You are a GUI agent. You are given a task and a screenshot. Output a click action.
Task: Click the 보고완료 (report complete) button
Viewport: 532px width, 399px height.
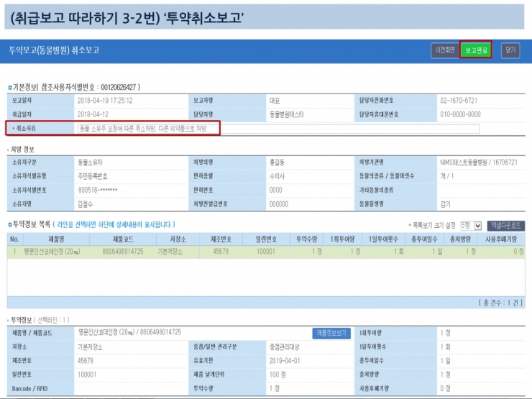(476, 50)
